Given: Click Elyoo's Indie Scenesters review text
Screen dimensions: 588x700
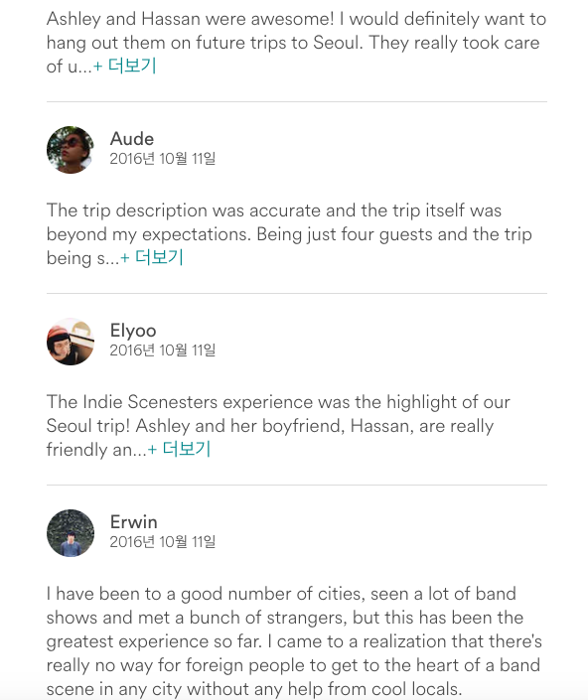Looking at the screenshot, I should click(278, 425).
